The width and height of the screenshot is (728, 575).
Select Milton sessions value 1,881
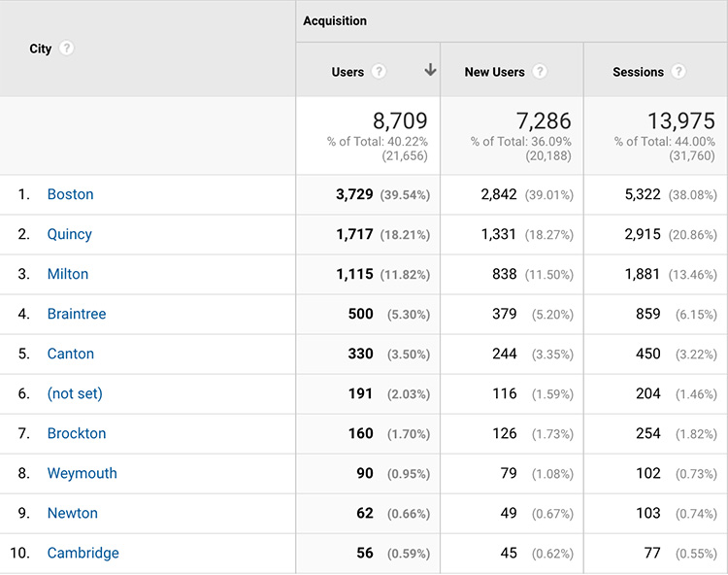(643, 274)
